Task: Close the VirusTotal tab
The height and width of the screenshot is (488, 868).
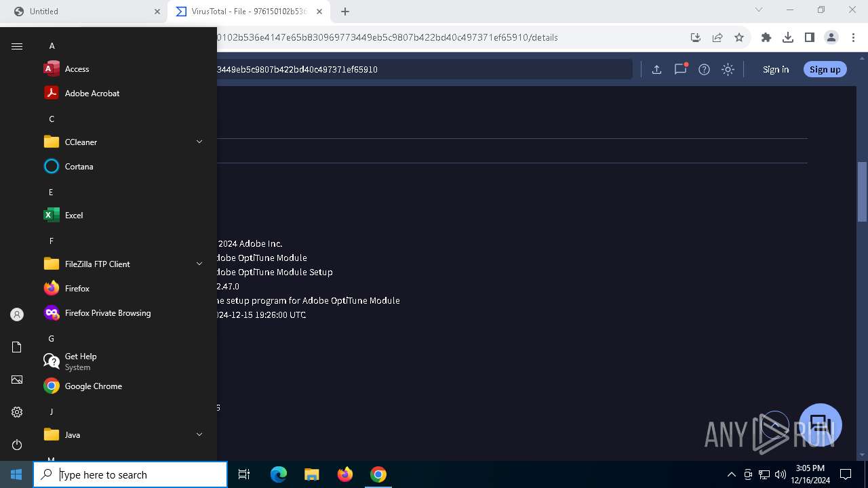Action: 319,12
